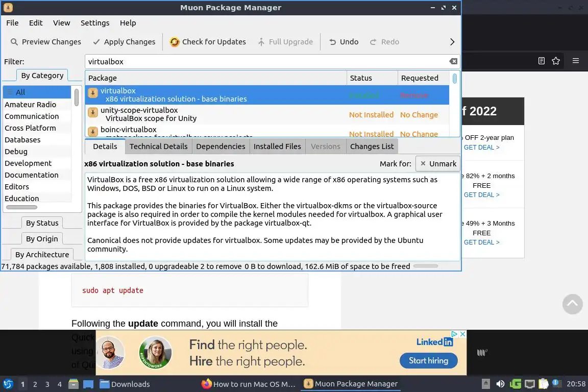Expand the toolbar overflow chevron
Screen dimensions: 588x392
[452, 42]
